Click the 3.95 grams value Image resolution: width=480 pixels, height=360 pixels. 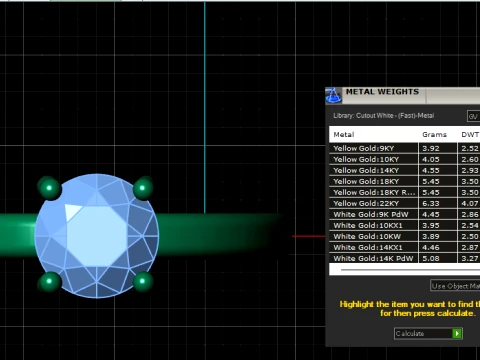pos(431,226)
